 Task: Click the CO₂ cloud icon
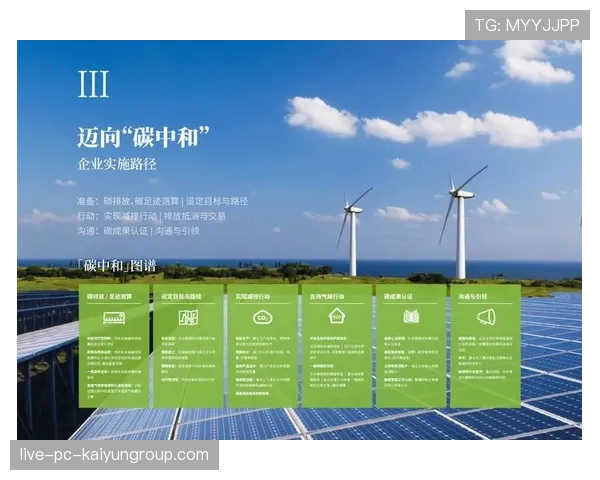[262, 318]
